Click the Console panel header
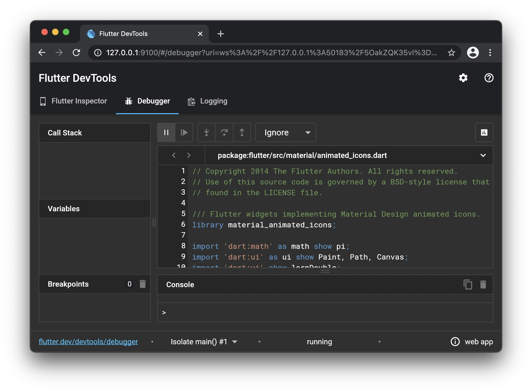The width and height of the screenshot is (532, 392). click(x=325, y=284)
